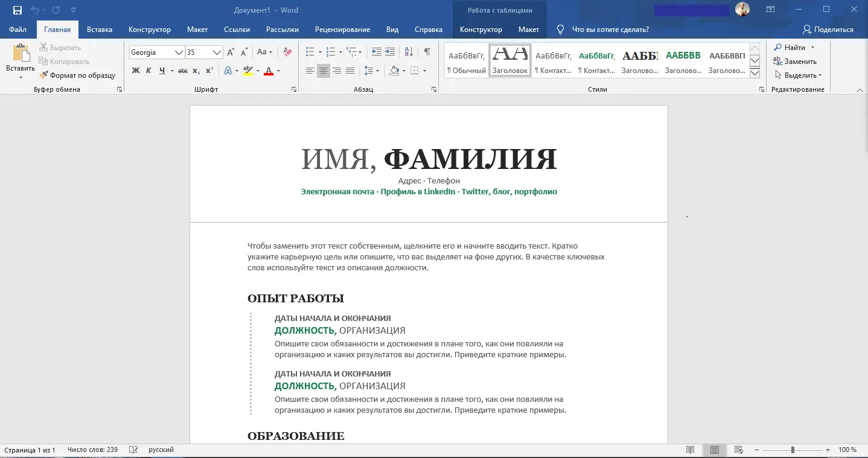Adjust the zoom slider handle in status bar

click(x=792, y=450)
